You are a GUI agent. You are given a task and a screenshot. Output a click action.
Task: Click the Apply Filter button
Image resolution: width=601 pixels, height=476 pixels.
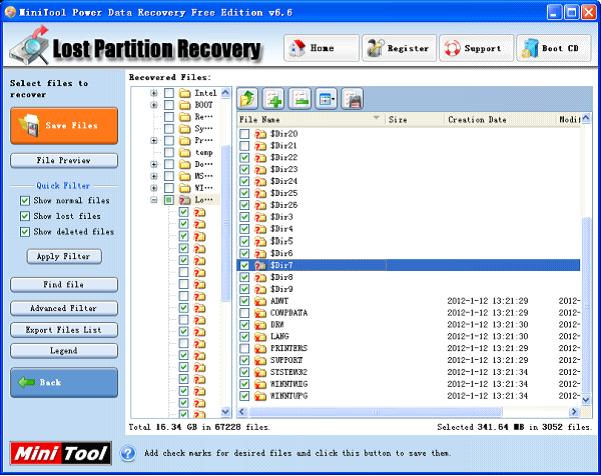(x=64, y=256)
